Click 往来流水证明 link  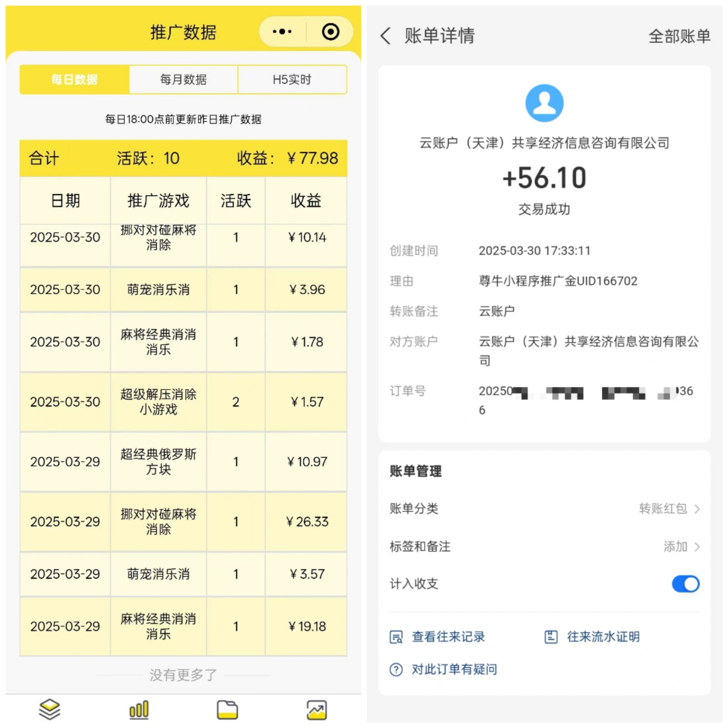603,636
